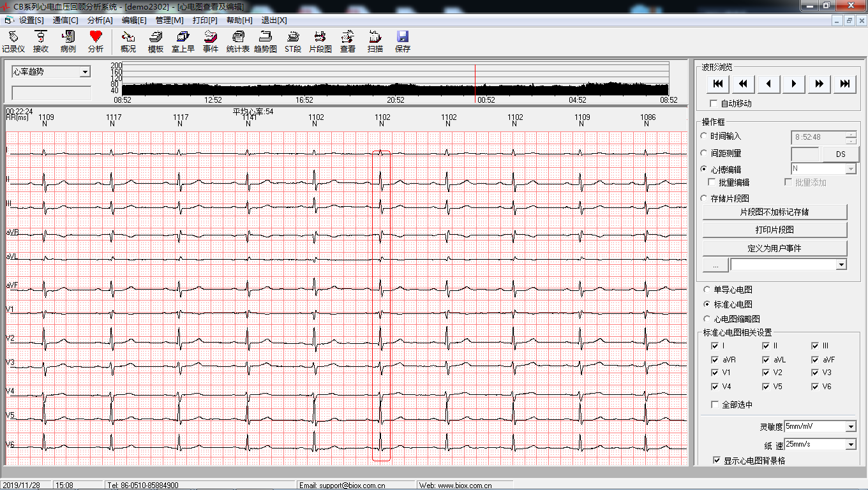Select the 单导心电图 radio button

coord(707,290)
